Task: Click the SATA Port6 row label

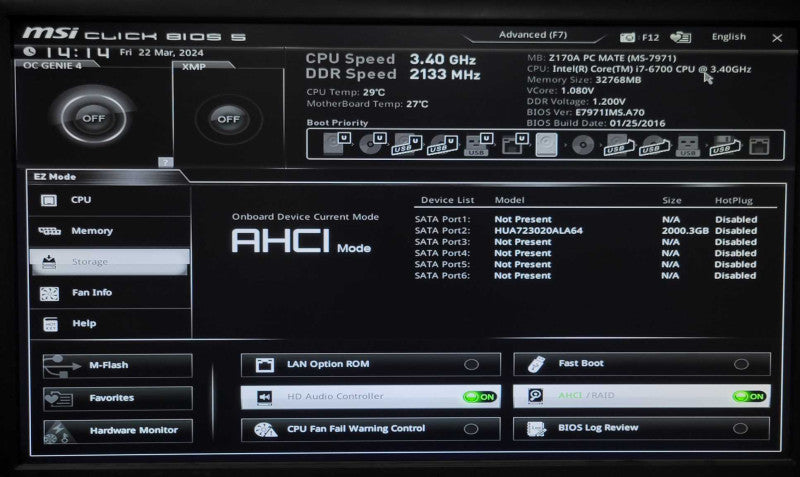Action: tap(442, 275)
